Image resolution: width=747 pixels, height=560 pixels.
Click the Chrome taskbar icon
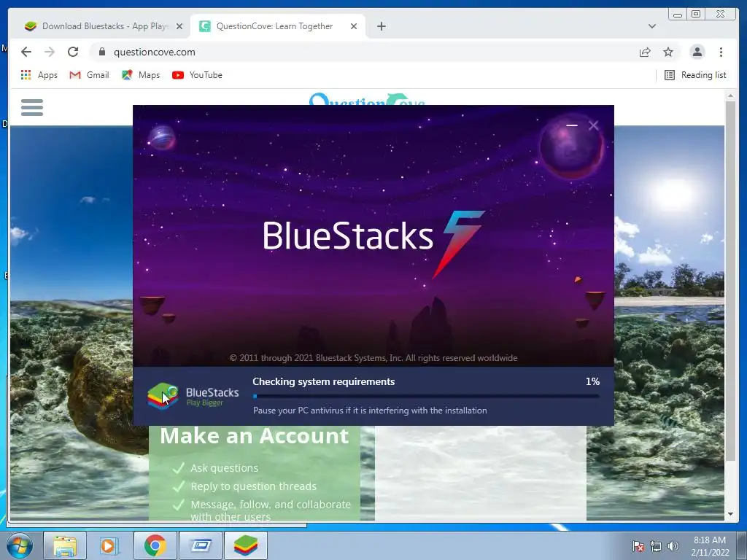tap(155, 545)
